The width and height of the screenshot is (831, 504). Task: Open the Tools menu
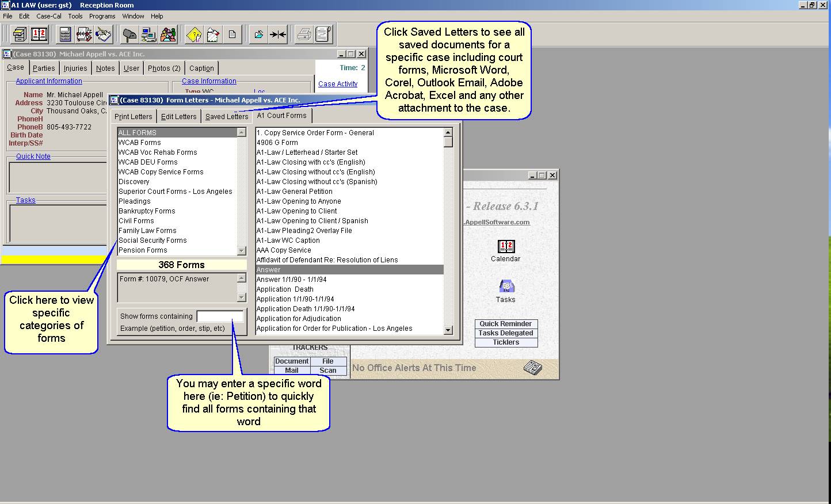pos(75,16)
